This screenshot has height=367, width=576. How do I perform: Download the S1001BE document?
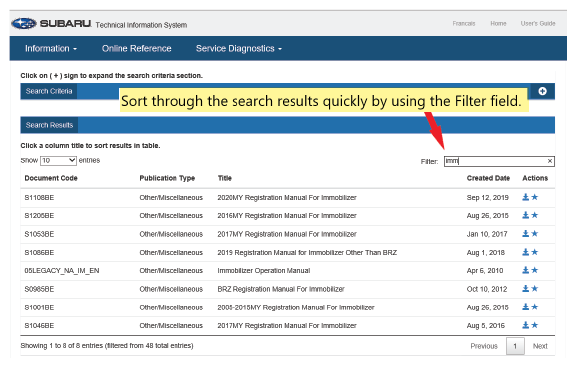click(x=526, y=307)
